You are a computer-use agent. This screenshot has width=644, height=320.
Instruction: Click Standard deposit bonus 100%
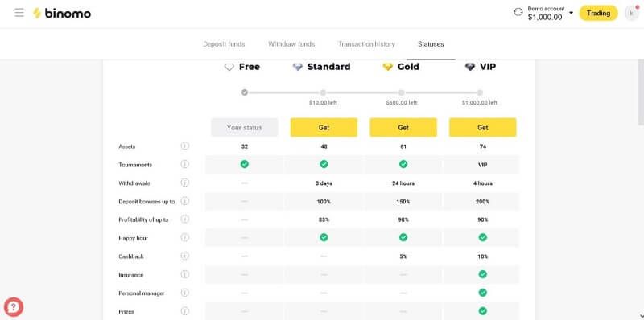[x=324, y=202]
